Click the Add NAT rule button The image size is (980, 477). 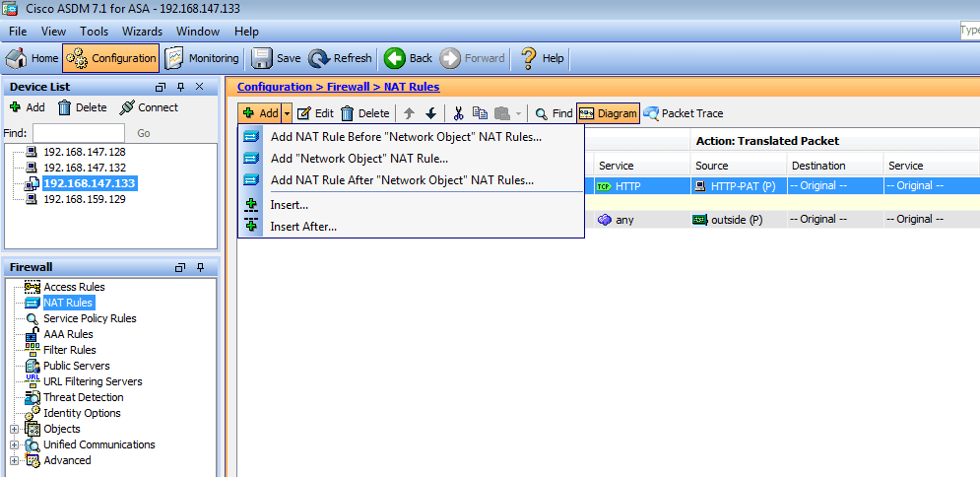261,113
